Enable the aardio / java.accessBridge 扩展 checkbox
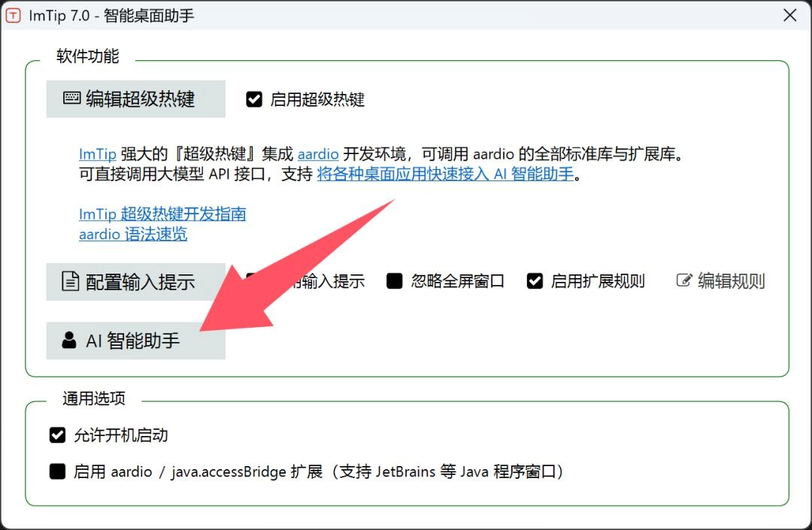The height and width of the screenshot is (530, 812). (x=58, y=471)
